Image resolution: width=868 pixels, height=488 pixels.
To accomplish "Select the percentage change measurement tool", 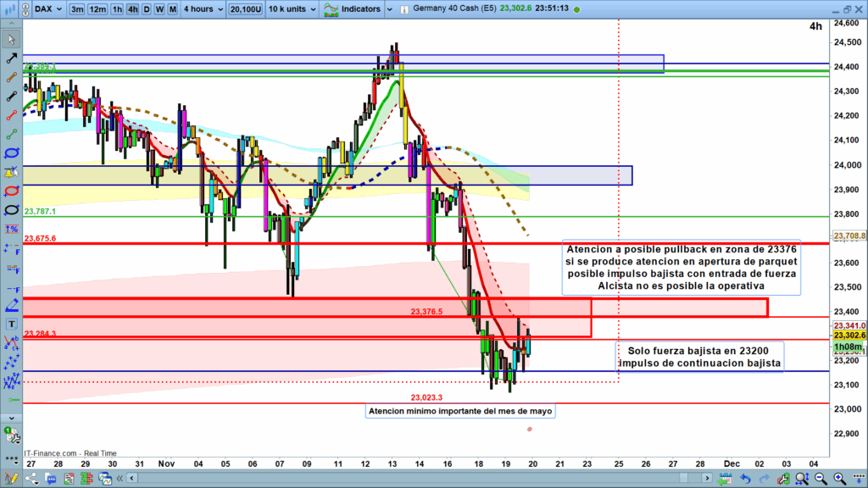I will (x=12, y=229).
